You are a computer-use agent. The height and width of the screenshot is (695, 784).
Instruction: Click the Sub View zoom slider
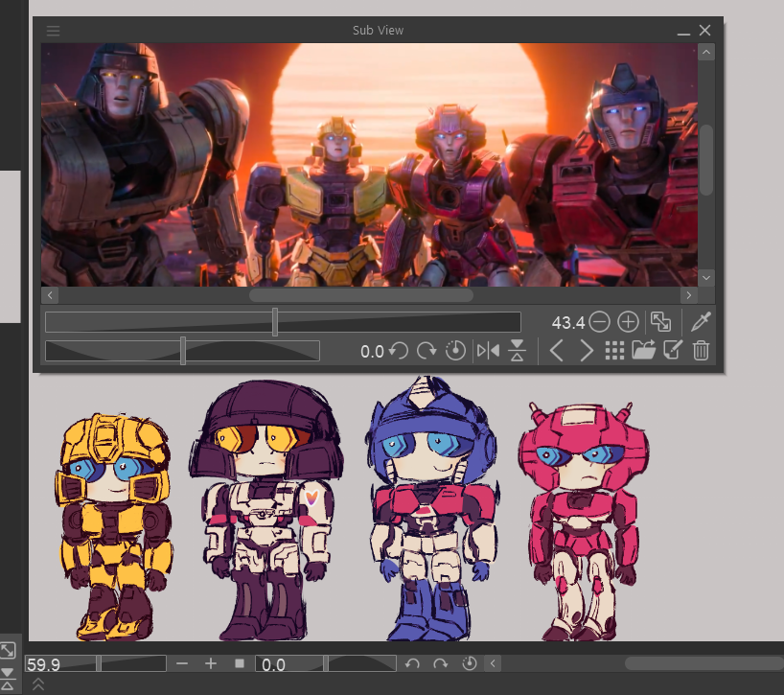pos(283,322)
